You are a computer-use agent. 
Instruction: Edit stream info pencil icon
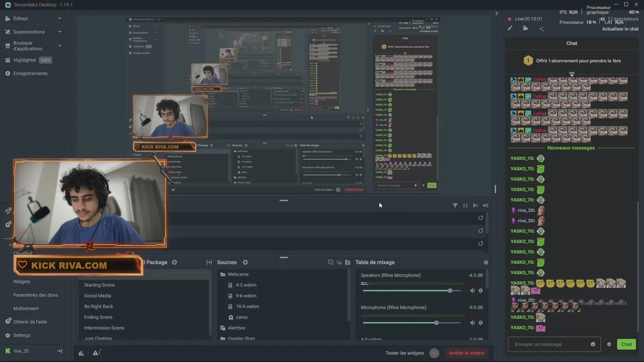point(510,28)
